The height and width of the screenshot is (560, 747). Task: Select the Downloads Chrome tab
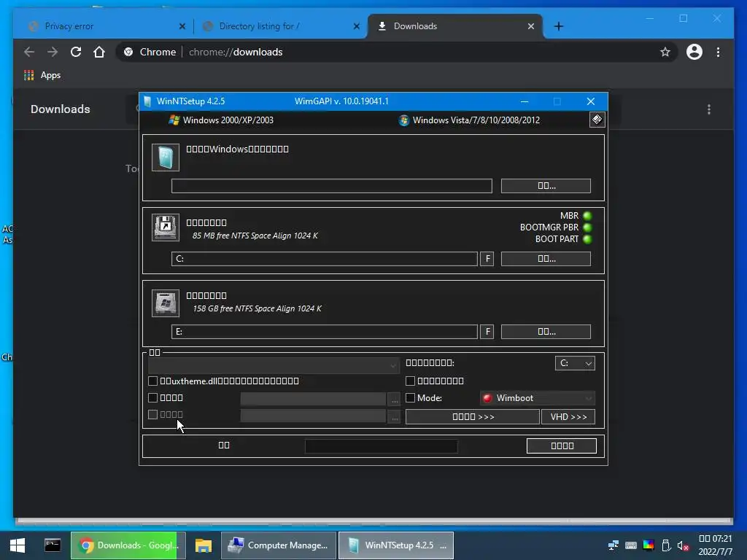click(455, 26)
